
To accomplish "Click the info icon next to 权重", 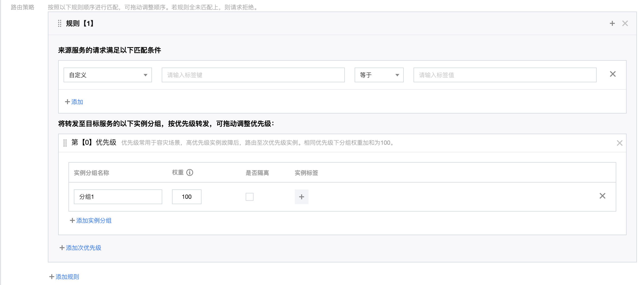I will [190, 173].
